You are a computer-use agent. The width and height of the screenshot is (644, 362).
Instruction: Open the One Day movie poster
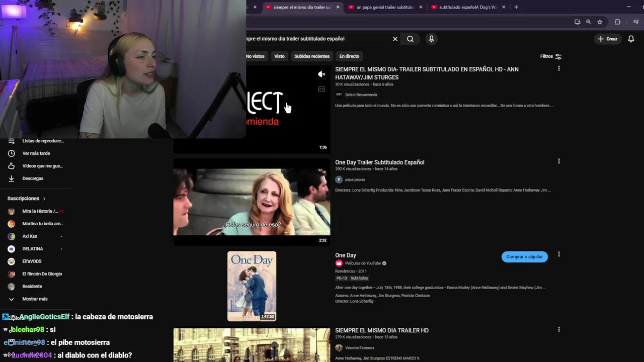(x=252, y=286)
